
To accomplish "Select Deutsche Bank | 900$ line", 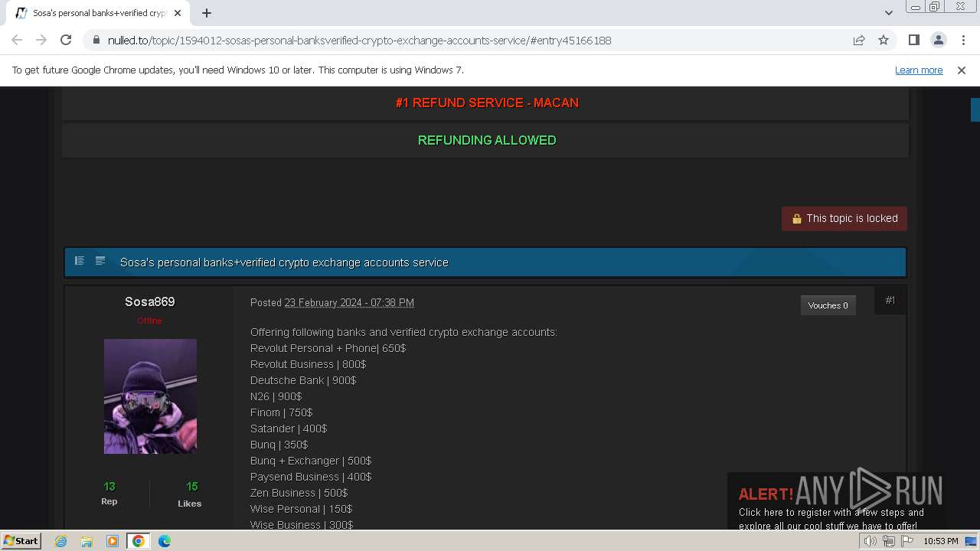I will (x=303, y=380).
